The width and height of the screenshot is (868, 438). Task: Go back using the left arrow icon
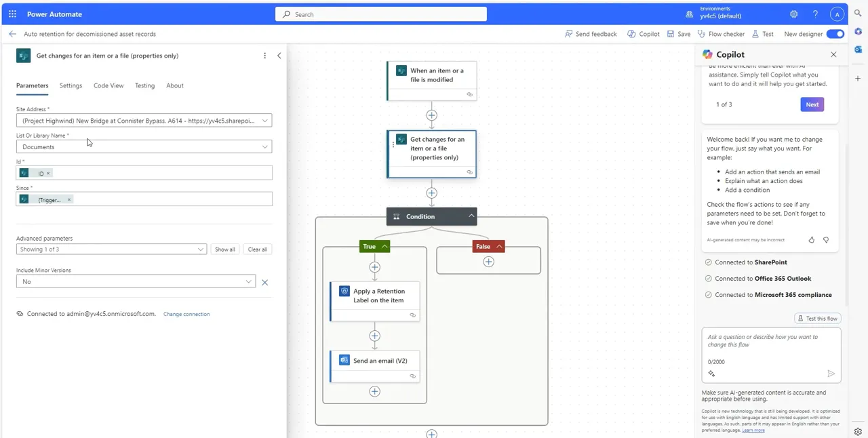[12, 34]
